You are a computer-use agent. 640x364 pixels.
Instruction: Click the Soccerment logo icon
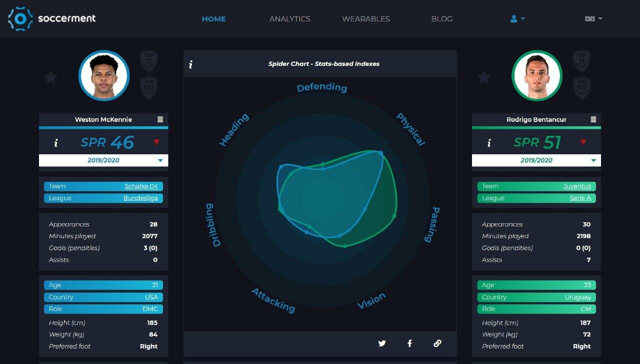point(20,19)
